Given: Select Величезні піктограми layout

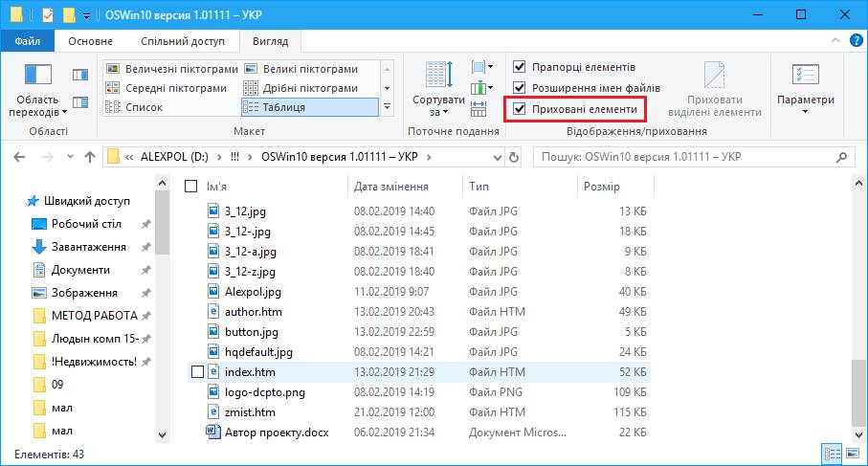Looking at the screenshot, I should pyautogui.click(x=171, y=69).
